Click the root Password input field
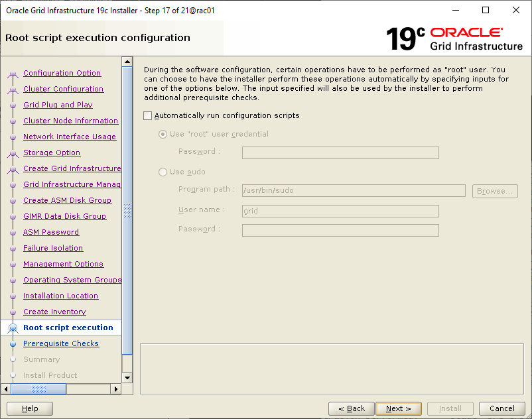Viewport: 532px width, 419px height. pyautogui.click(x=340, y=152)
